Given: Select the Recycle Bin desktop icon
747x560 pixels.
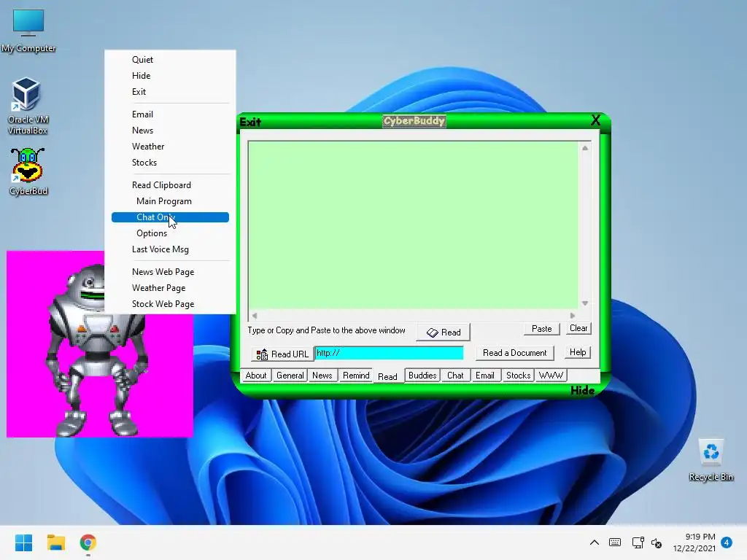Looking at the screenshot, I should (711, 460).
